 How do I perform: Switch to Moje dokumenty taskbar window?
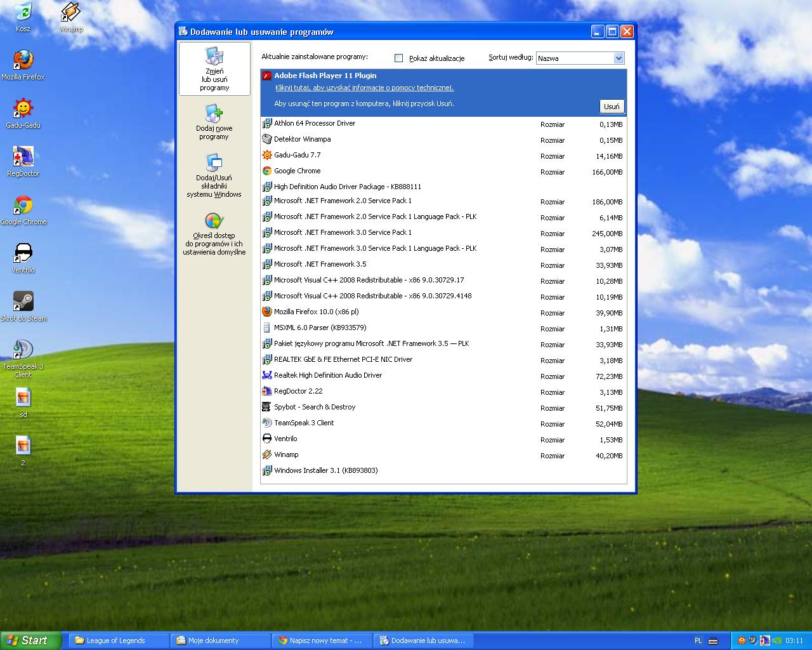coord(220,640)
